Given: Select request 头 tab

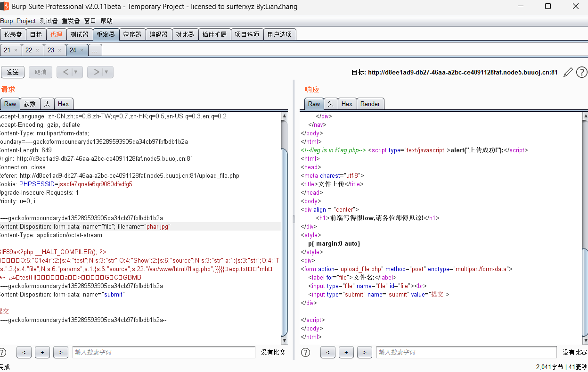Looking at the screenshot, I should click(47, 104).
